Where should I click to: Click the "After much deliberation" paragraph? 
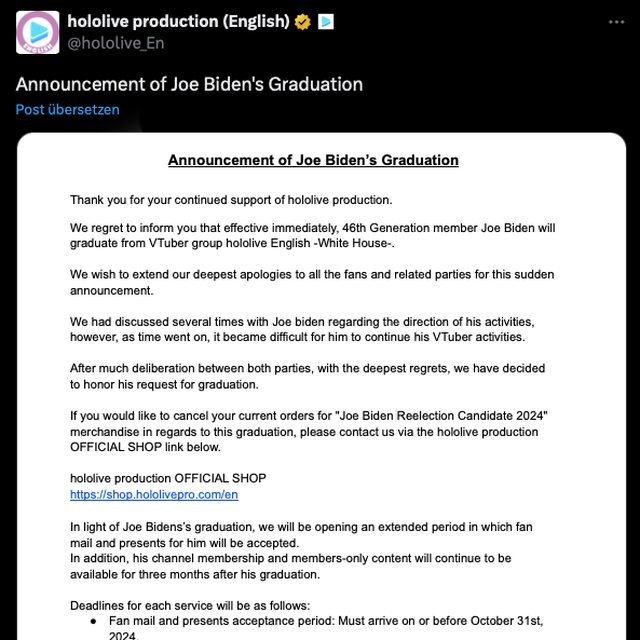[x=309, y=375]
